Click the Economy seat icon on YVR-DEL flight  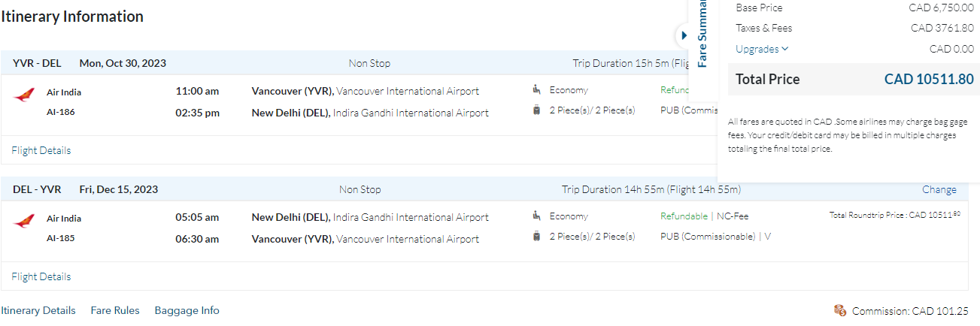click(536, 90)
